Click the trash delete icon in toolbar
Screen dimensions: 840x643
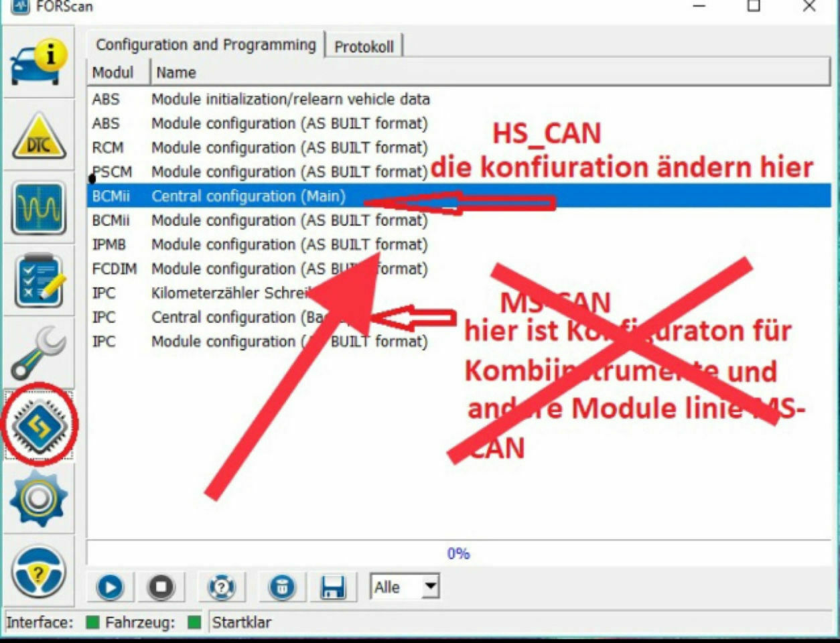click(282, 587)
